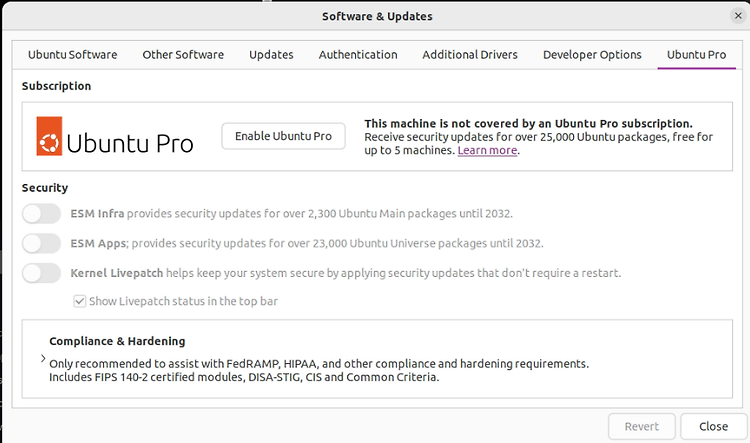Image resolution: width=750 pixels, height=443 pixels.
Task: Open the Learn more link
Action: [487, 150]
